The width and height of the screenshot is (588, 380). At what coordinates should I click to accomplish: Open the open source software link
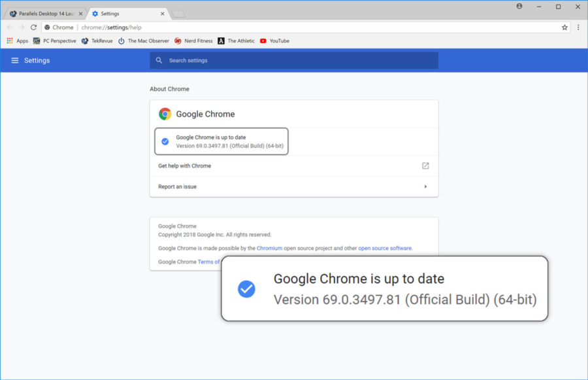pyautogui.click(x=385, y=249)
